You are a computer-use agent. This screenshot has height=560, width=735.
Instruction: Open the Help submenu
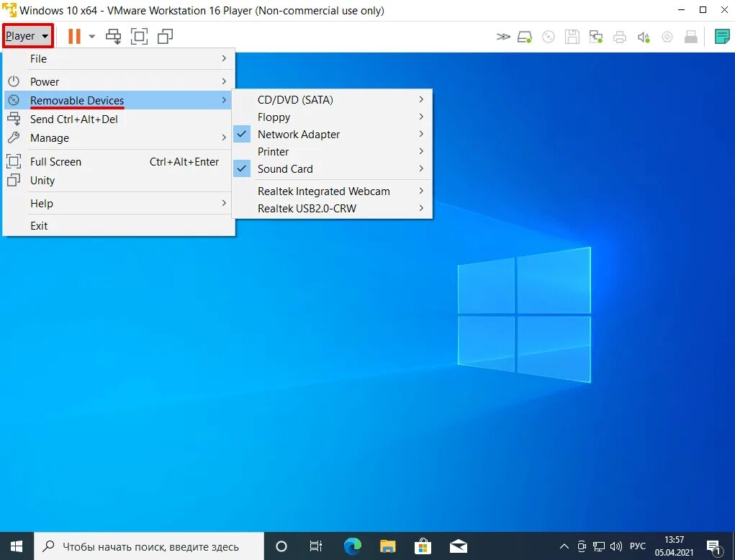point(118,204)
